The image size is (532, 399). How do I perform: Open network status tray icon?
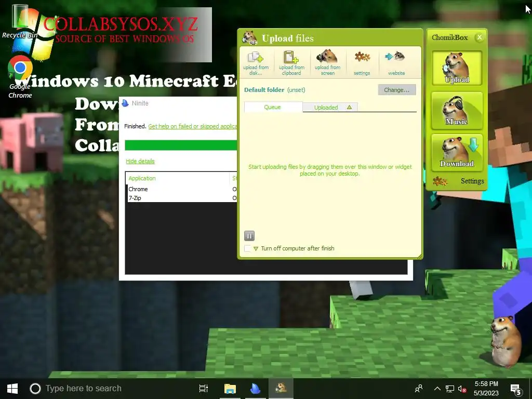pyautogui.click(x=449, y=389)
